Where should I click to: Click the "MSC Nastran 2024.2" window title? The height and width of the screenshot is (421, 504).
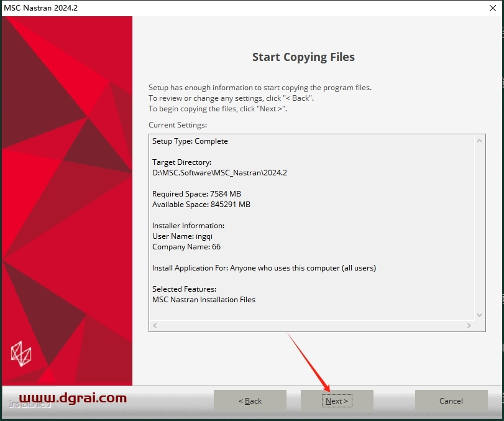[x=41, y=7]
